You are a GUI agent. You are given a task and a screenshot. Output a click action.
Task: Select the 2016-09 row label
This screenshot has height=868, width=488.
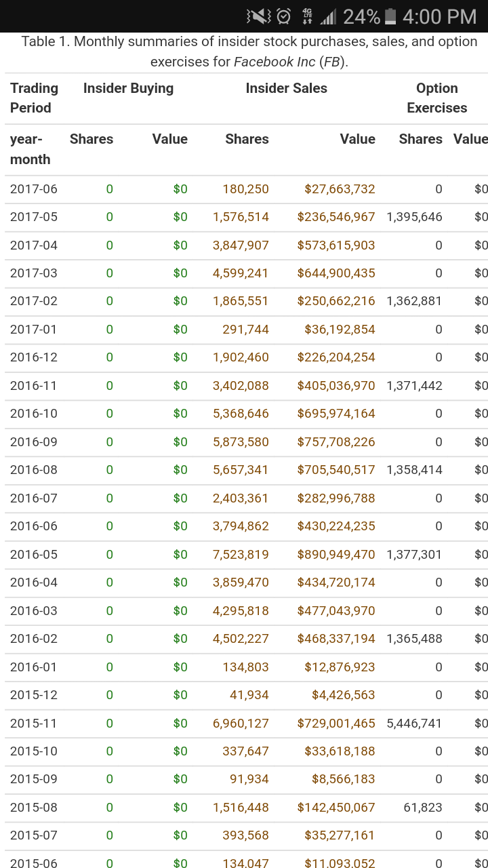tap(34, 442)
